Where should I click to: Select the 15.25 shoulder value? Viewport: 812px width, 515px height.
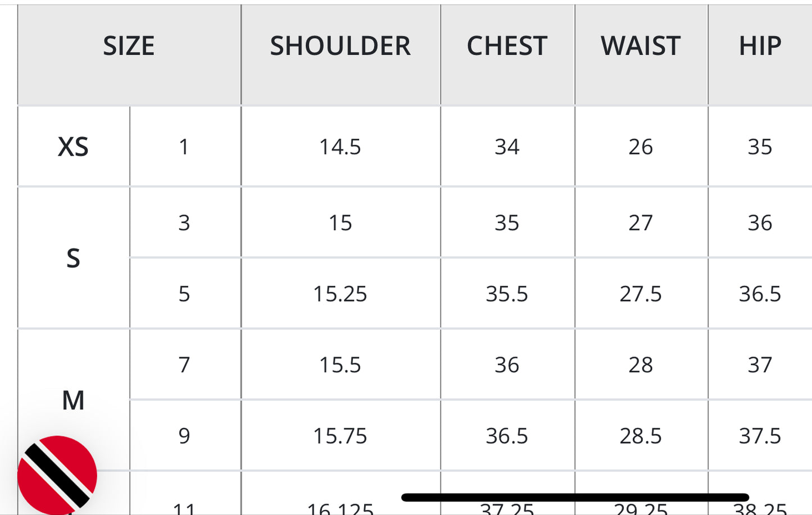(340, 294)
